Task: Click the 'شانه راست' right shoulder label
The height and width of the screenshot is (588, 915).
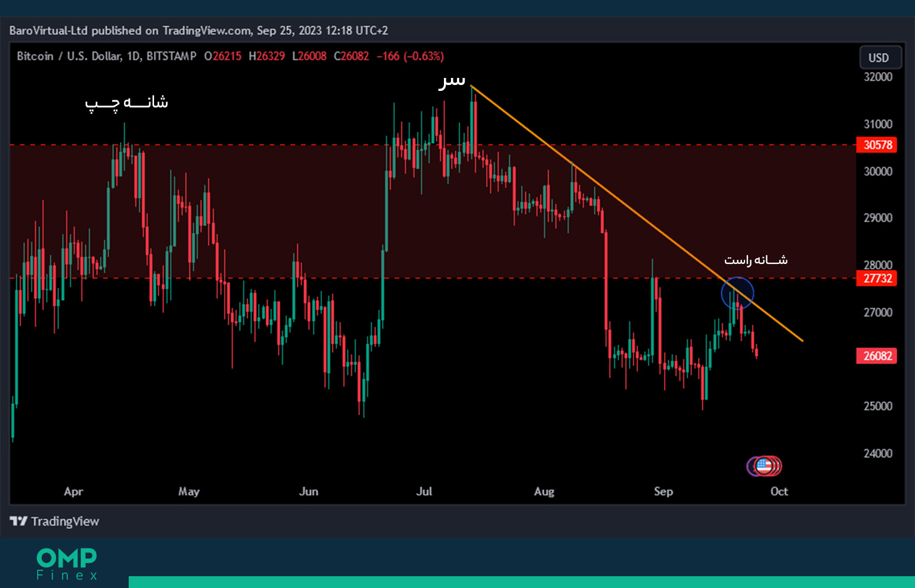Action: pyautogui.click(x=756, y=260)
